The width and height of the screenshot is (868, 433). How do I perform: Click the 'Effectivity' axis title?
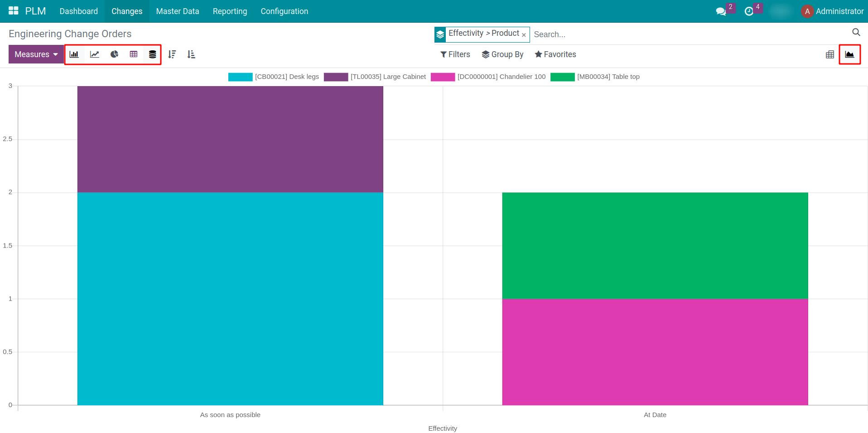[x=443, y=428]
